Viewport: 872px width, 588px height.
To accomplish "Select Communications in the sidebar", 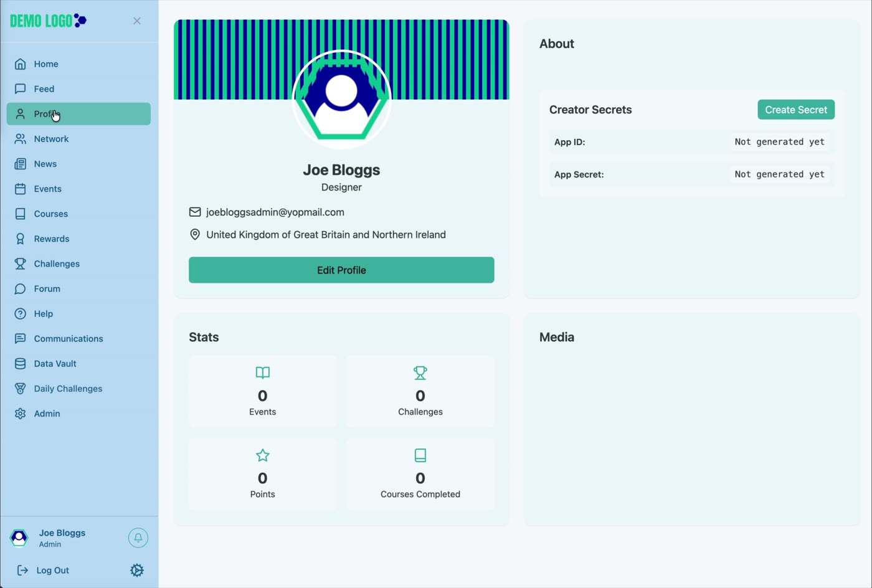I will (x=78, y=338).
